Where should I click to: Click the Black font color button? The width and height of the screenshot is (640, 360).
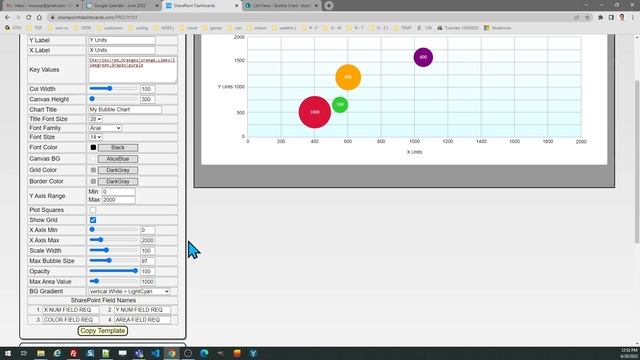click(118, 147)
